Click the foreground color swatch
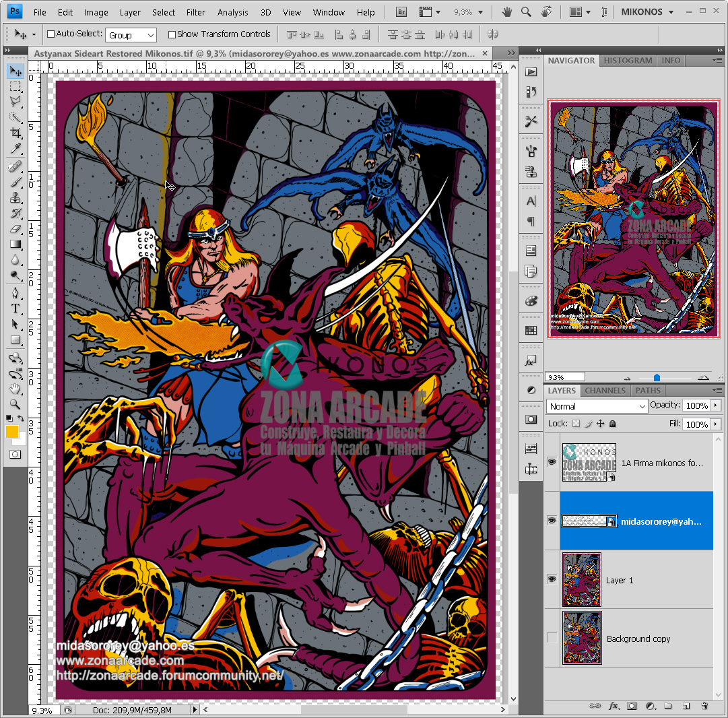Screen dimensions: 728x718 coord(12,432)
